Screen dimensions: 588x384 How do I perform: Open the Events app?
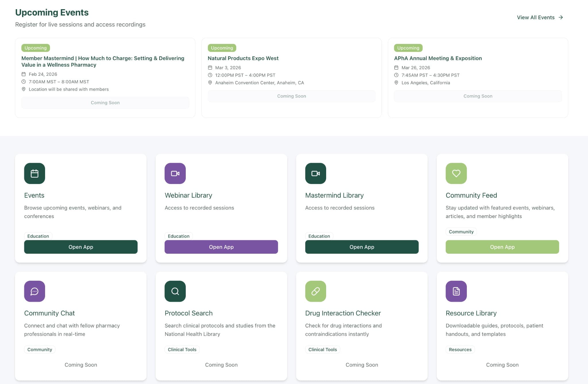tap(81, 247)
